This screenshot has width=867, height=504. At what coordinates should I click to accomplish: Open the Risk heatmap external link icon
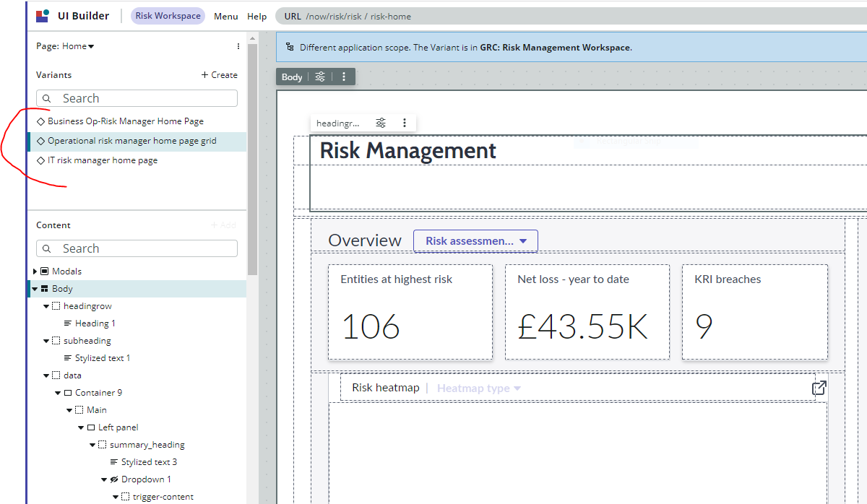[818, 388]
